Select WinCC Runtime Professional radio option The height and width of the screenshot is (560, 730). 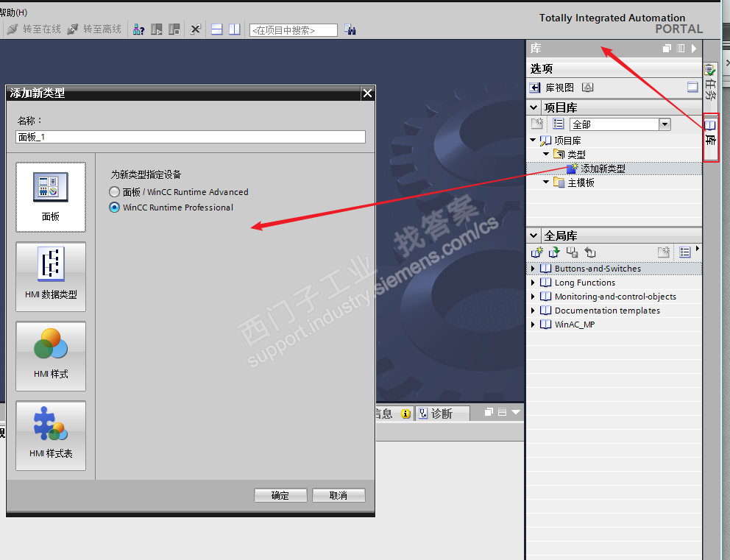pyautogui.click(x=114, y=208)
